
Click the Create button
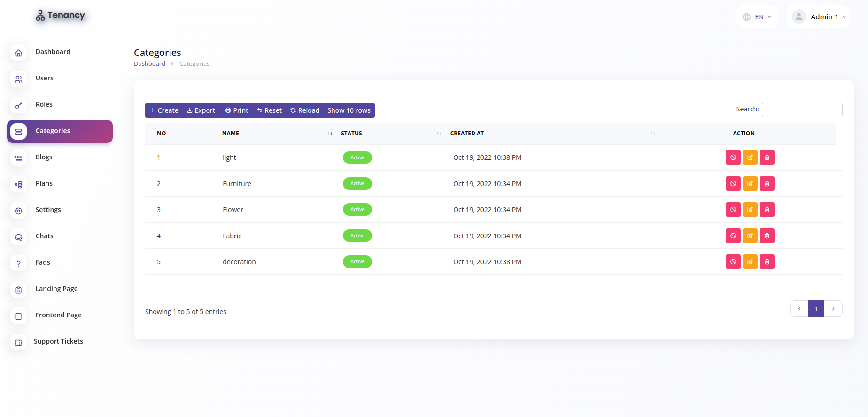point(164,110)
